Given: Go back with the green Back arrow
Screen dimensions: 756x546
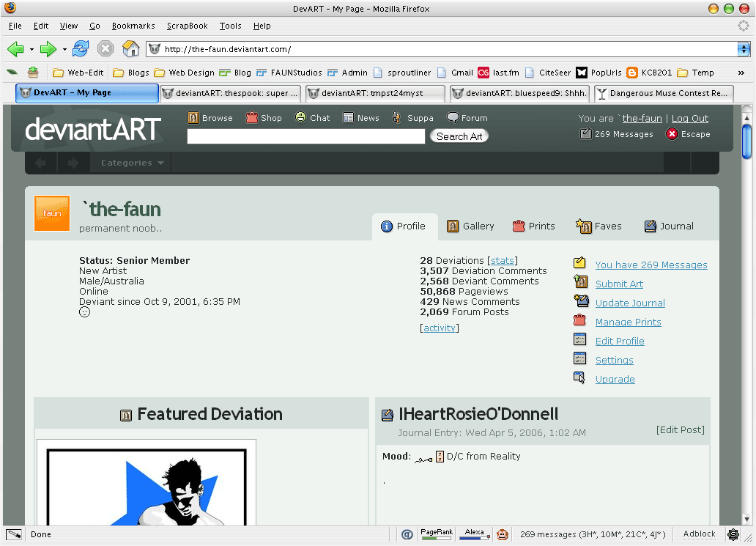Looking at the screenshot, I should click(x=15, y=48).
